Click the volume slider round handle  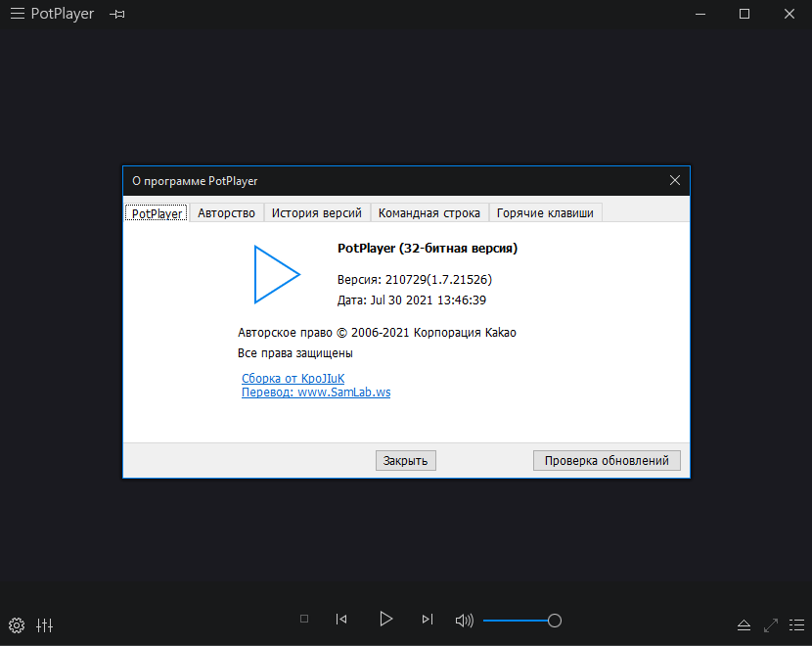(x=555, y=621)
